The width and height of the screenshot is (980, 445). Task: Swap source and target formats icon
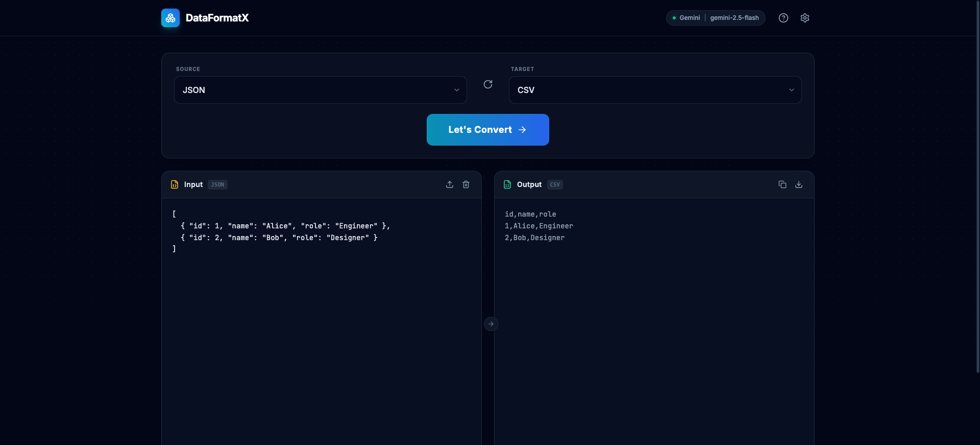[x=488, y=84]
